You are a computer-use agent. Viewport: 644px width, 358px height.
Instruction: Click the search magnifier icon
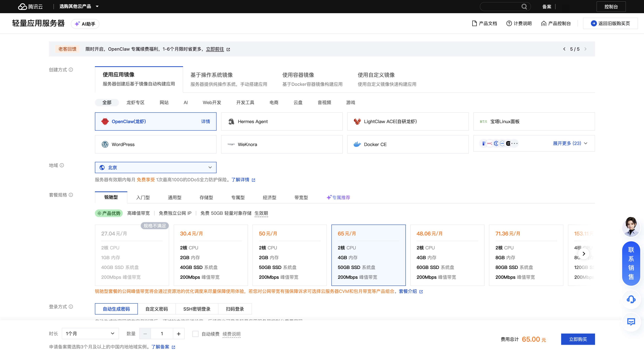[524, 7]
